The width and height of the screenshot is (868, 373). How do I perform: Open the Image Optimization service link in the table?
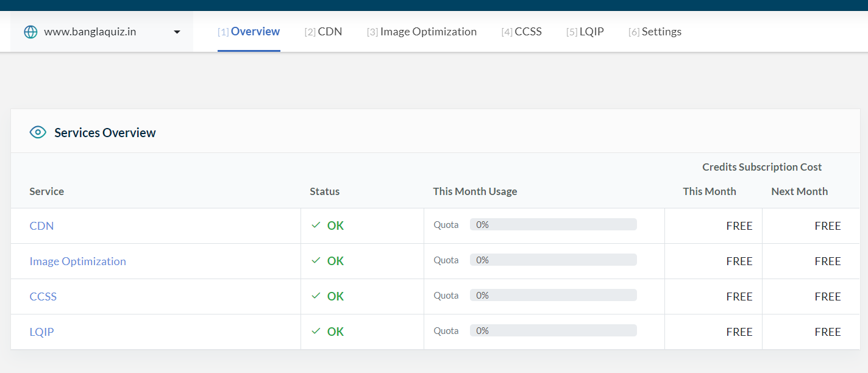tap(77, 261)
